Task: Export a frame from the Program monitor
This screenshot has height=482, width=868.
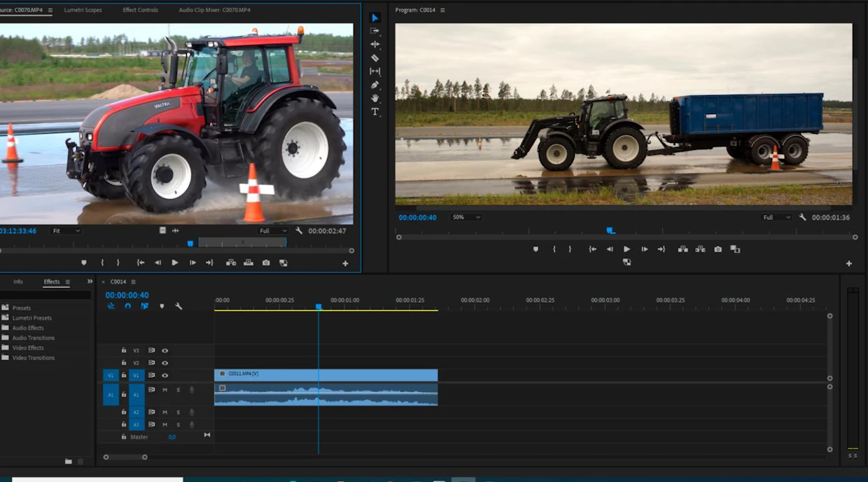Action: click(x=717, y=249)
